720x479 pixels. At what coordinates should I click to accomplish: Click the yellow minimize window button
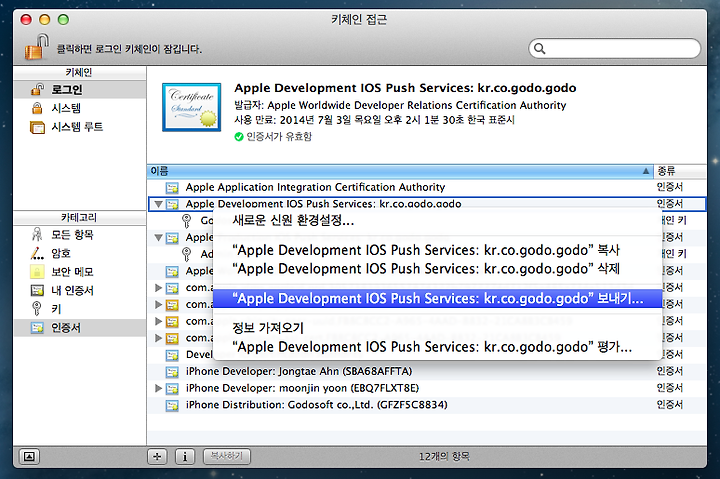click(x=45, y=19)
